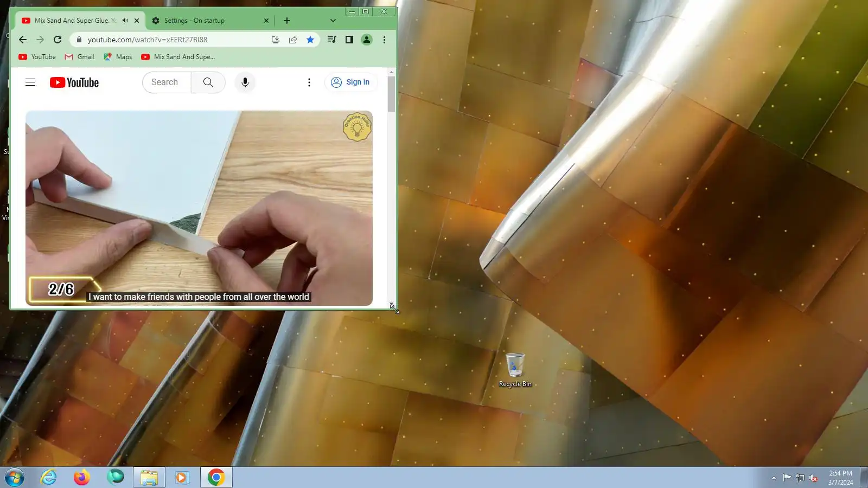Click the YouTube logo

(x=74, y=82)
